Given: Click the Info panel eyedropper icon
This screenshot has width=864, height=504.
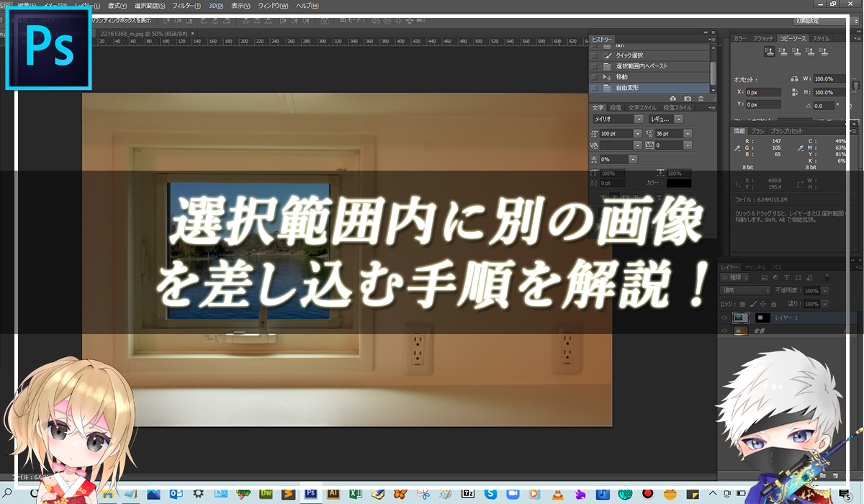Looking at the screenshot, I should pos(739,146).
